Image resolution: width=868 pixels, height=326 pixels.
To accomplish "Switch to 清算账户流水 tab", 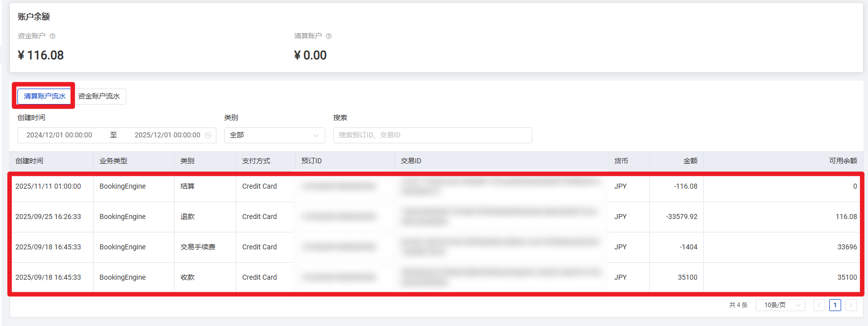I will (44, 97).
